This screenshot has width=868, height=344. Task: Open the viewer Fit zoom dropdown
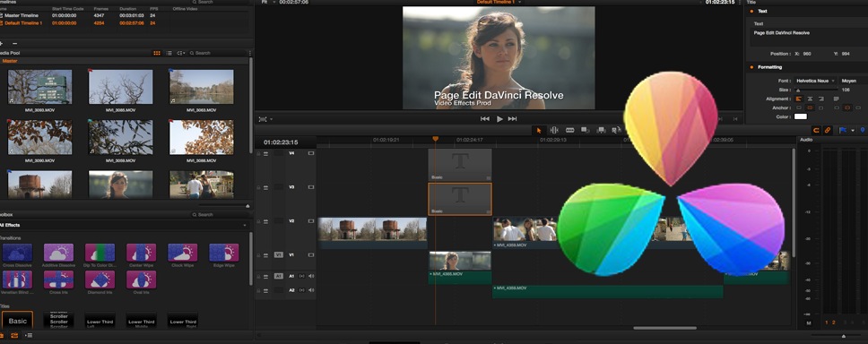click(x=267, y=2)
